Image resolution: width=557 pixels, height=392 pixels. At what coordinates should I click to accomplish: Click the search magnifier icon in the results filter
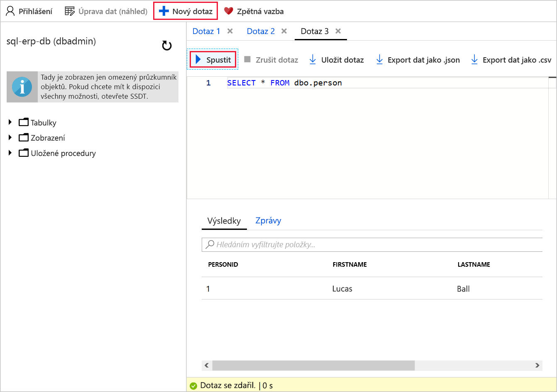coord(210,244)
